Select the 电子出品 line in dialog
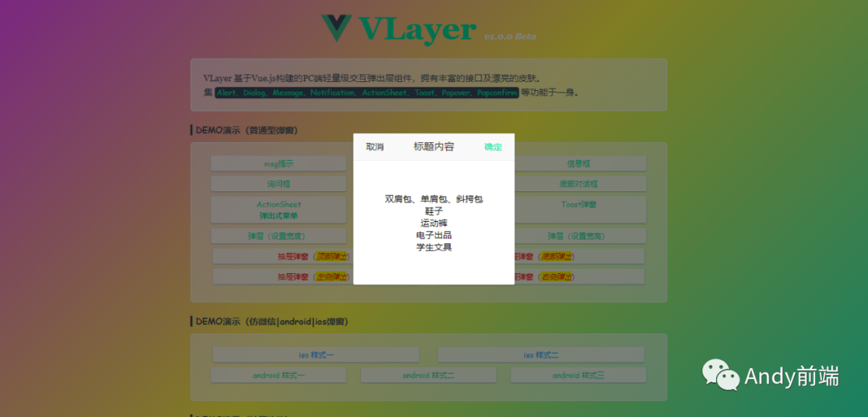 coord(434,235)
